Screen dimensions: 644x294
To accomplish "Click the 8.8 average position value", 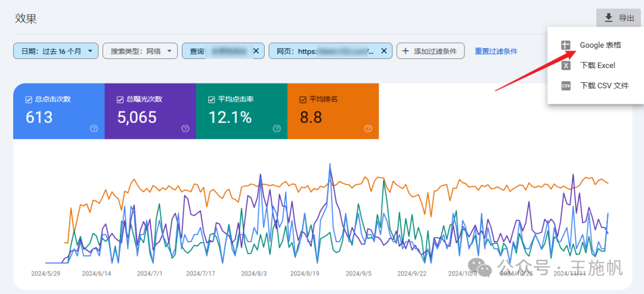I will coord(311,117).
